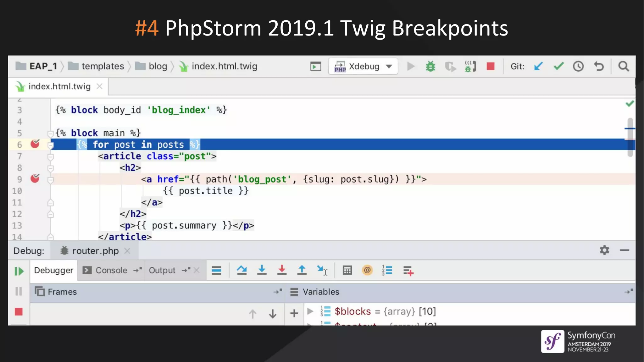The width and height of the screenshot is (644, 362).
Task: Open Search Everywhere magnifier
Action: tap(624, 66)
